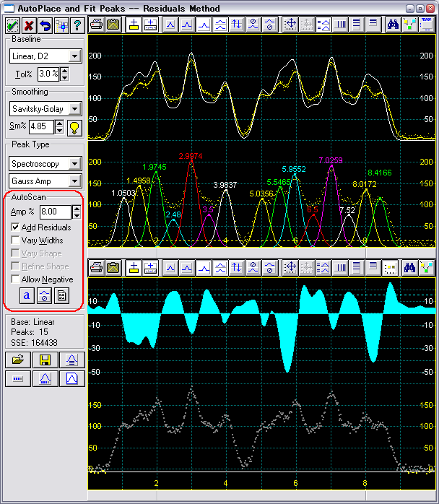Click the blue letter 'a' AutoScan button
The width and height of the screenshot is (439, 504).
[x=27, y=295]
